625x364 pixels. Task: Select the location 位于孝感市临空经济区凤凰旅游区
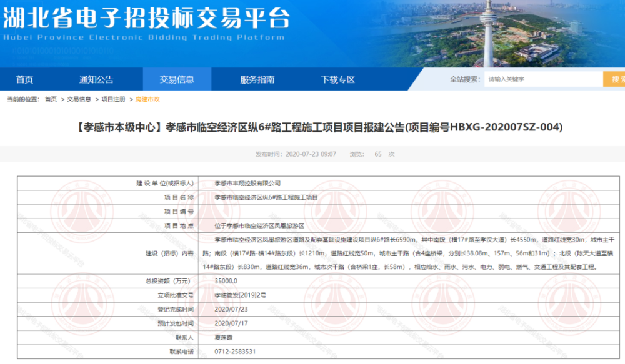coord(259,226)
